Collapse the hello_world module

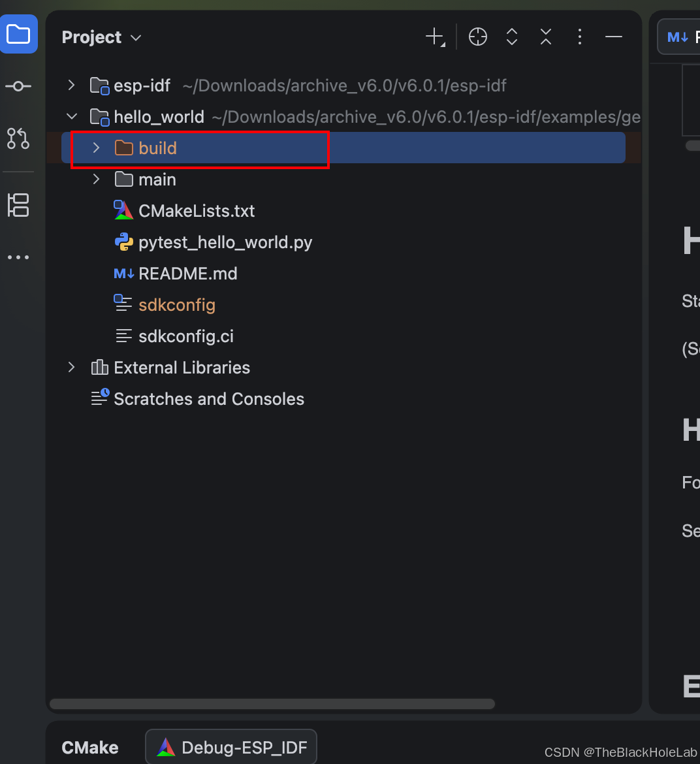[x=72, y=116]
